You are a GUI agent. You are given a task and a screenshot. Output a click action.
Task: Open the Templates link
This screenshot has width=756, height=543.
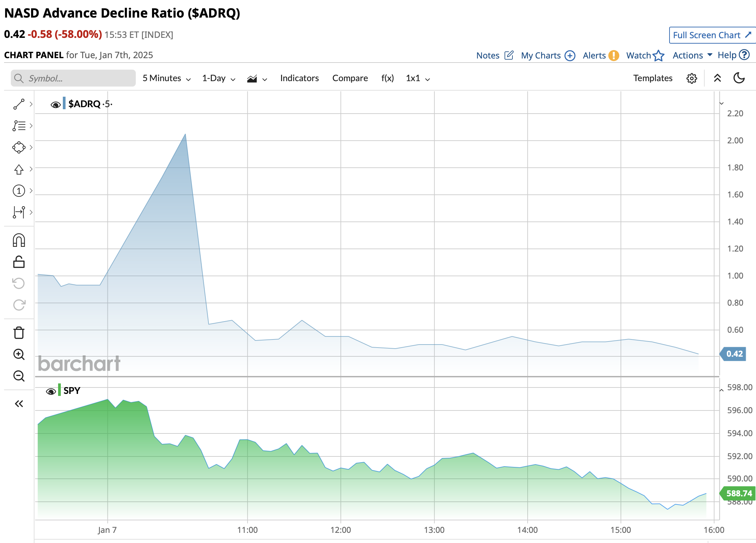(653, 78)
